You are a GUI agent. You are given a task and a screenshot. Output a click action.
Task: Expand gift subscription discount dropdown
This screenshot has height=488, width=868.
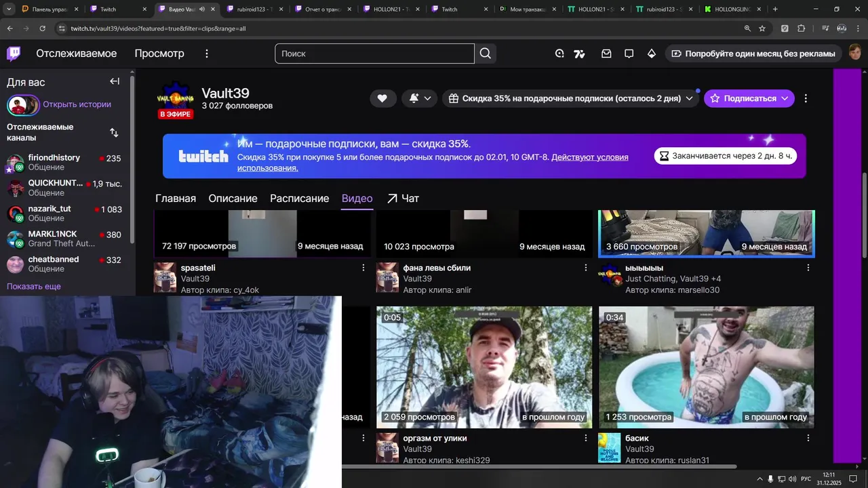pyautogui.click(x=570, y=98)
